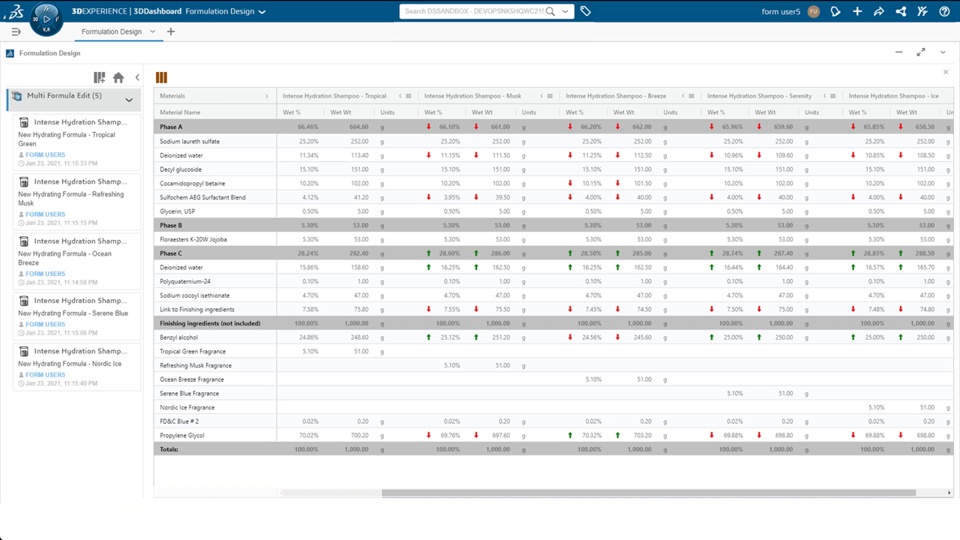960x540 pixels.
Task: Collapse the Musk column with chevron
Action: pos(542,96)
